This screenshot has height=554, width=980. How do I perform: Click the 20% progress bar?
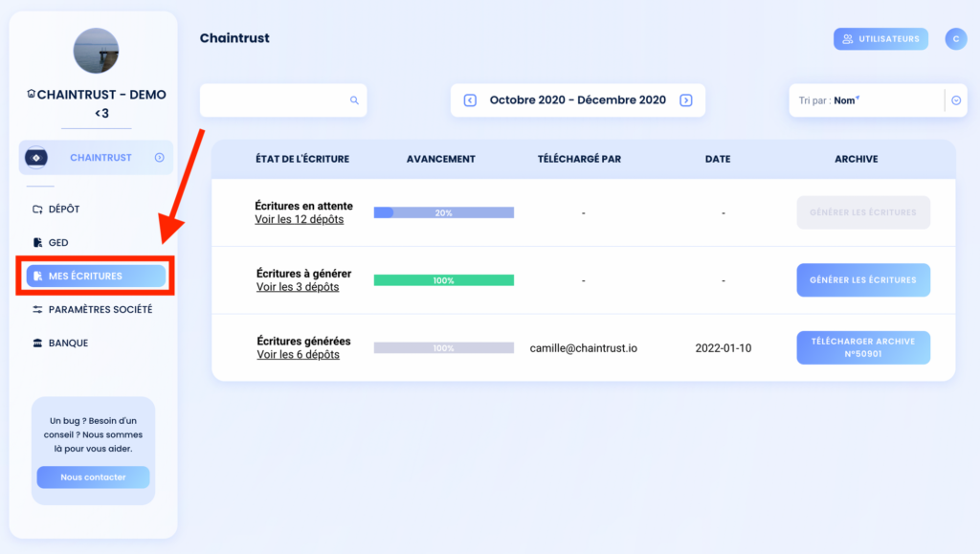click(444, 212)
